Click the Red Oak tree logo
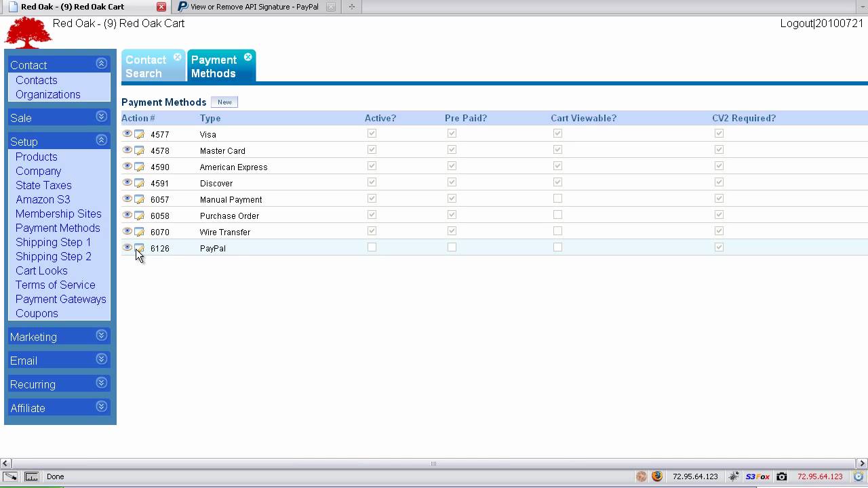 pos(28,32)
